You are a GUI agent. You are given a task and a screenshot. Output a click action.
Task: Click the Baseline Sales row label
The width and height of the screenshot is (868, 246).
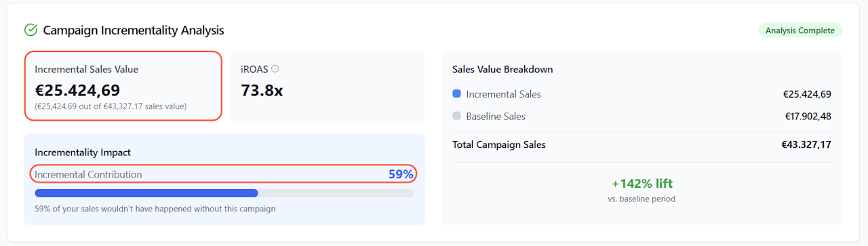pos(496,117)
